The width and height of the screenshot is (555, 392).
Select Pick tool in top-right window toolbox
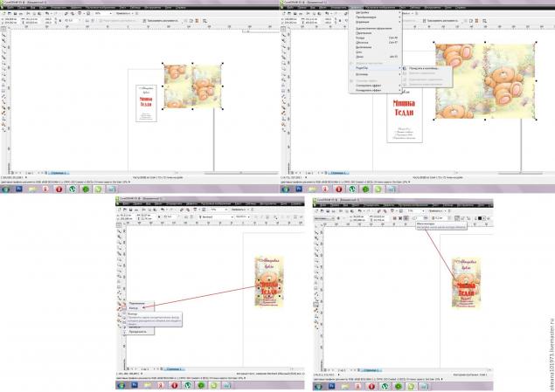coord(283,30)
